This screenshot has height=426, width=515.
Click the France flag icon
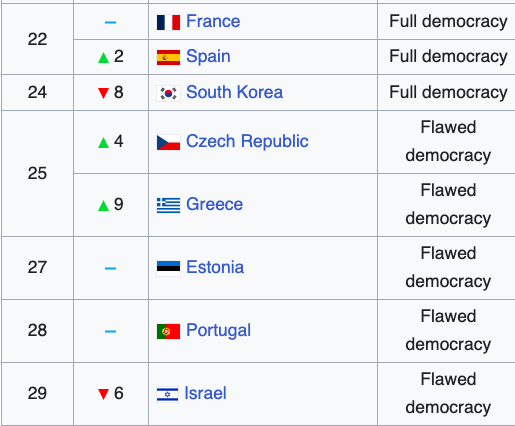[x=168, y=22]
